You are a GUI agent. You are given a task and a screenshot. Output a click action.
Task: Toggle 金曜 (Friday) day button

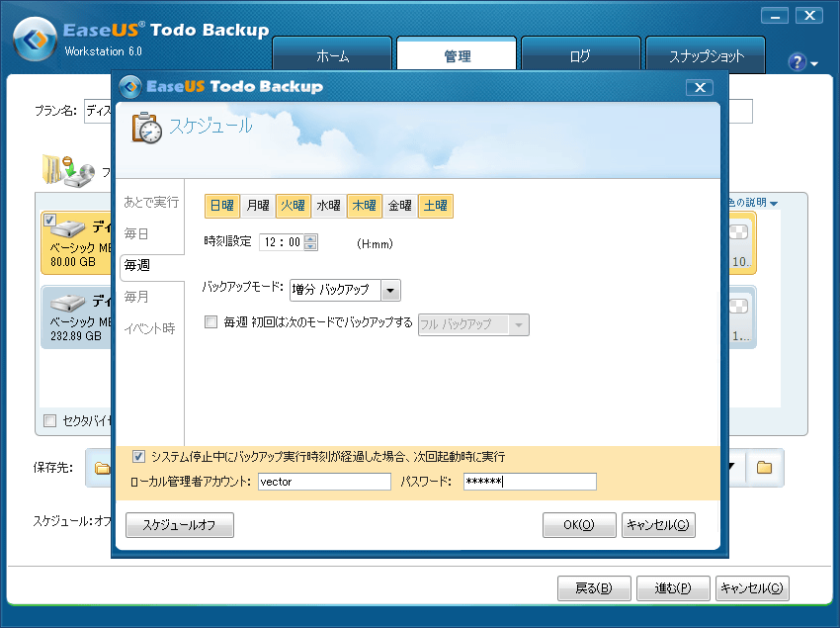399,206
